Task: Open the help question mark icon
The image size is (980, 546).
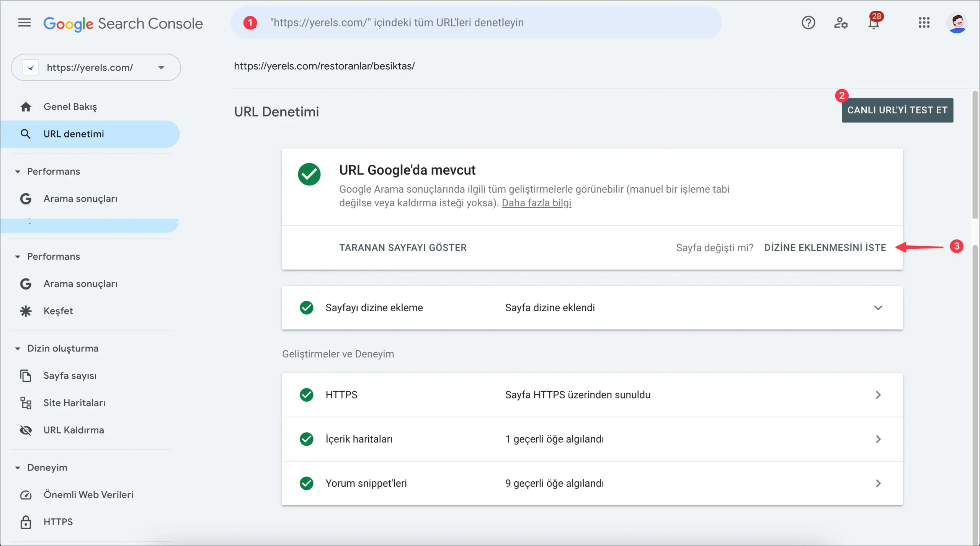Action: click(x=808, y=23)
